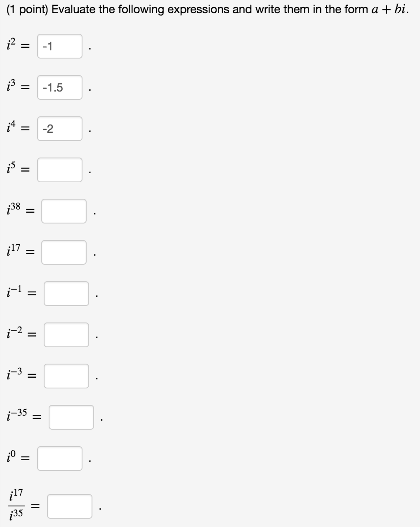Click the i² expression label

coord(11,44)
